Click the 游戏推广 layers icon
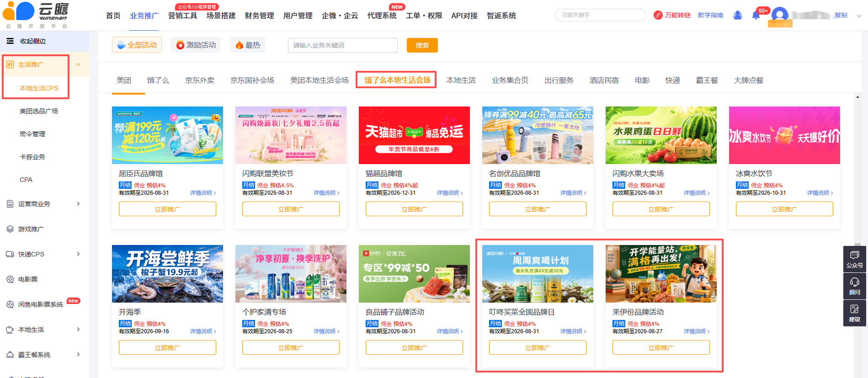The width and height of the screenshot is (868, 378). click(x=10, y=229)
